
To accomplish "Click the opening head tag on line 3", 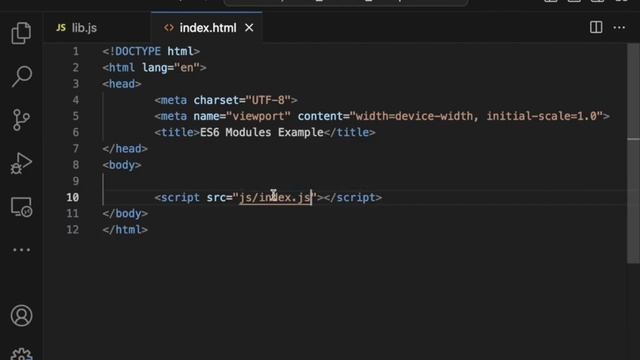I will coord(122,84).
